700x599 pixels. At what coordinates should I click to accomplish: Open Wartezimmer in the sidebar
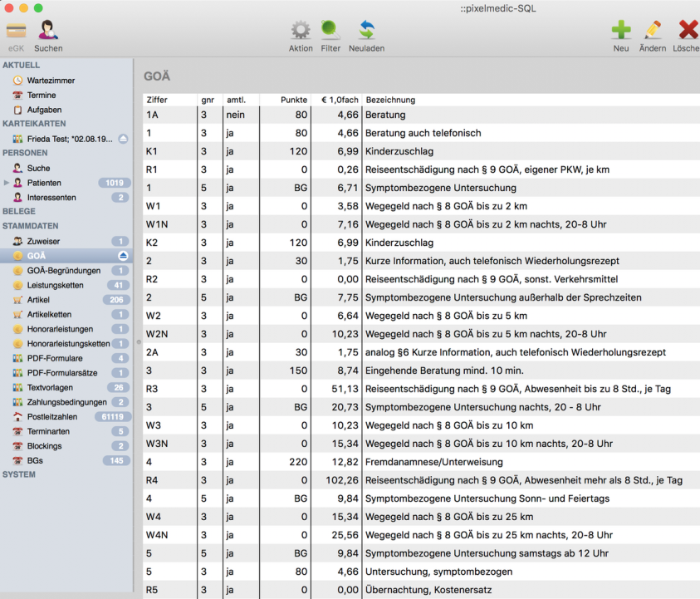(x=51, y=81)
